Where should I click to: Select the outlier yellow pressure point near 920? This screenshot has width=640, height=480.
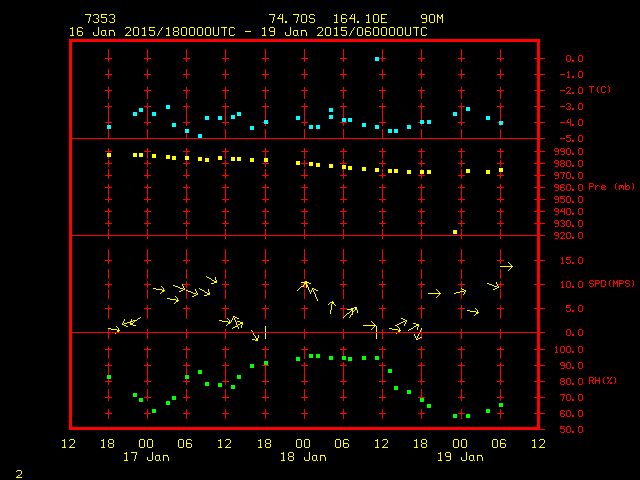tap(455, 232)
